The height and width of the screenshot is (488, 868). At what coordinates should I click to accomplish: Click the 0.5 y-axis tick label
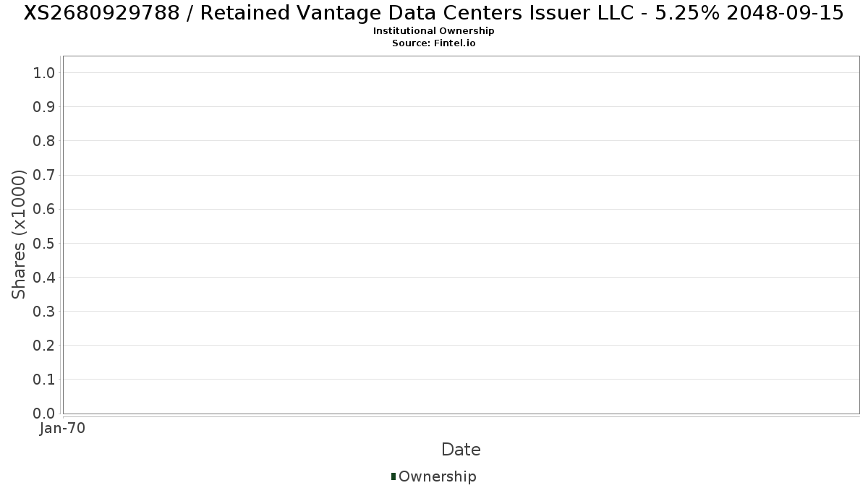[44, 243]
